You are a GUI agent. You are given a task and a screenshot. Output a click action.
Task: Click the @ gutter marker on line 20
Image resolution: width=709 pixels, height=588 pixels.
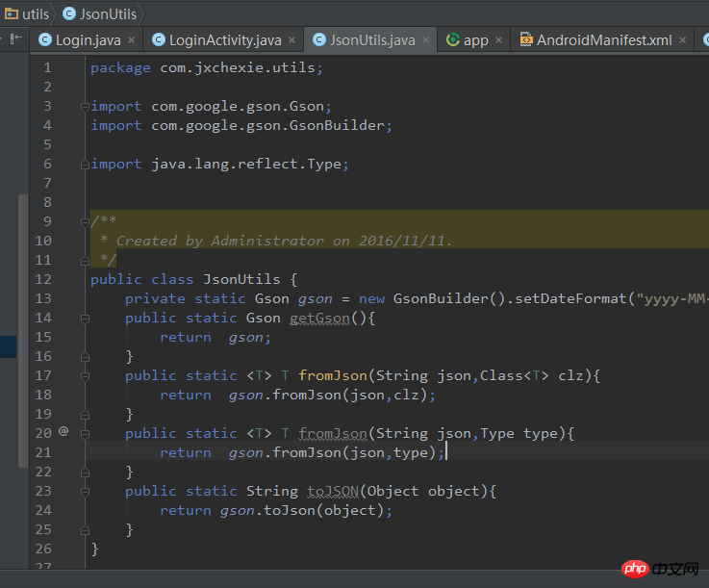pos(63,432)
